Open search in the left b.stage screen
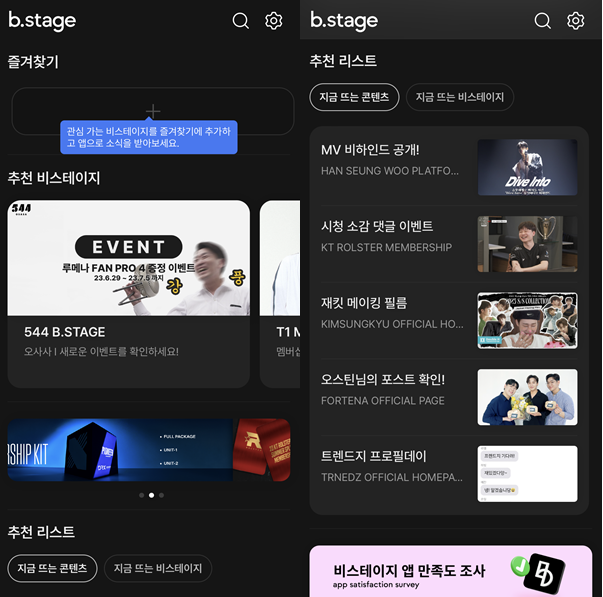 tap(241, 21)
